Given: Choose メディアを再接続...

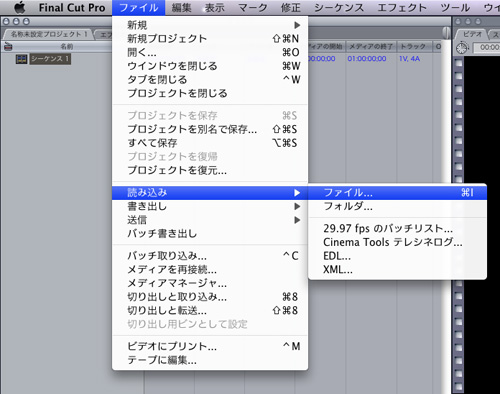Looking at the screenshot, I should [210, 270].
